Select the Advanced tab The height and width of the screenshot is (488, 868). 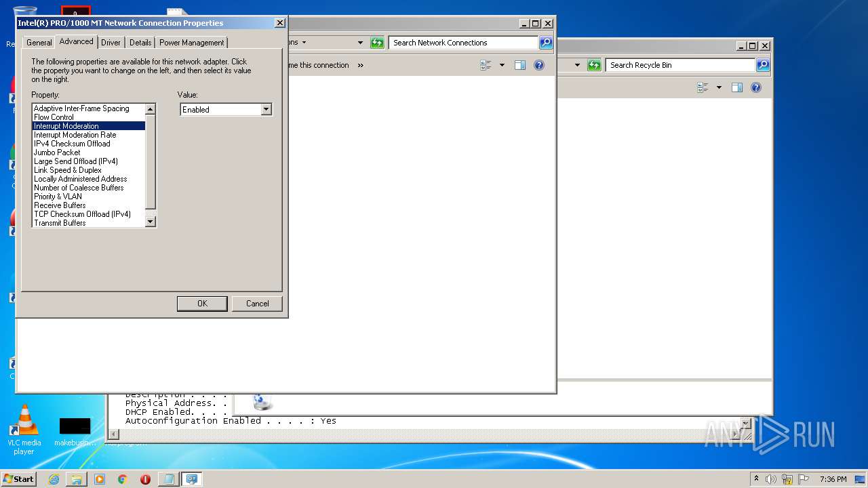[x=76, y=41]
